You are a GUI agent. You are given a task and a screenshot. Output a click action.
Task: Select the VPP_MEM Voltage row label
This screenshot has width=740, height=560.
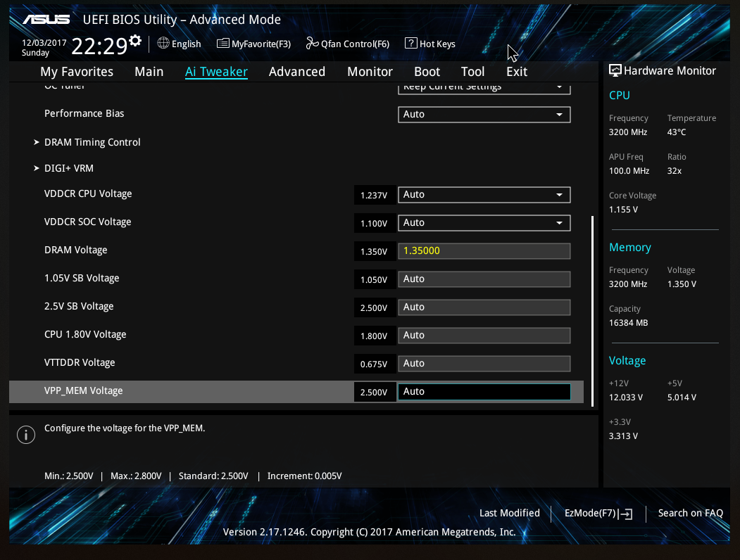(x=84, y=390)
